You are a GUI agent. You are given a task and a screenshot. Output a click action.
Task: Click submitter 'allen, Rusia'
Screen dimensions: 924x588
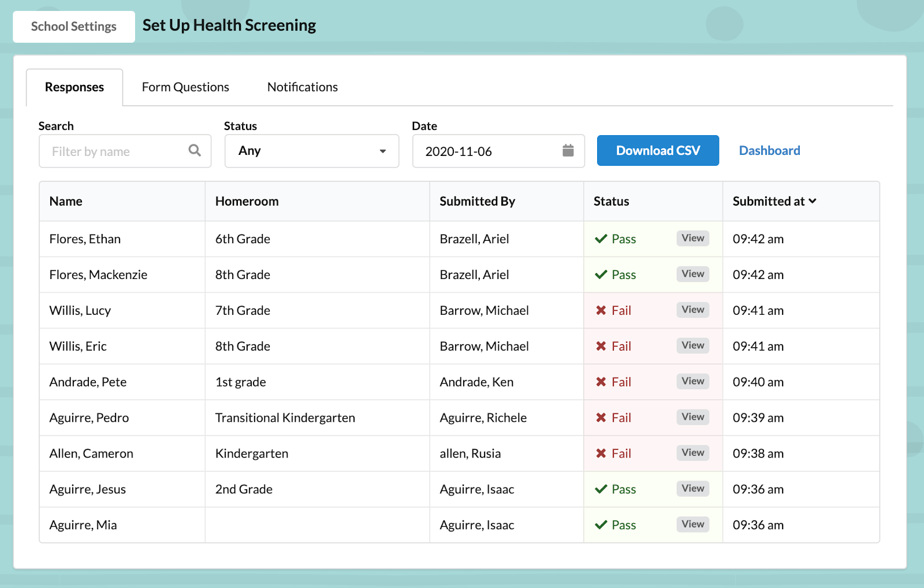tap(470, 454)
